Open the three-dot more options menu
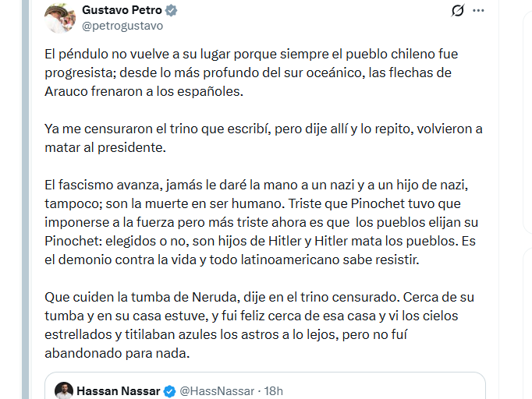Screen dimensions: 532x399 pyautogui.click(x=479, y=11)
